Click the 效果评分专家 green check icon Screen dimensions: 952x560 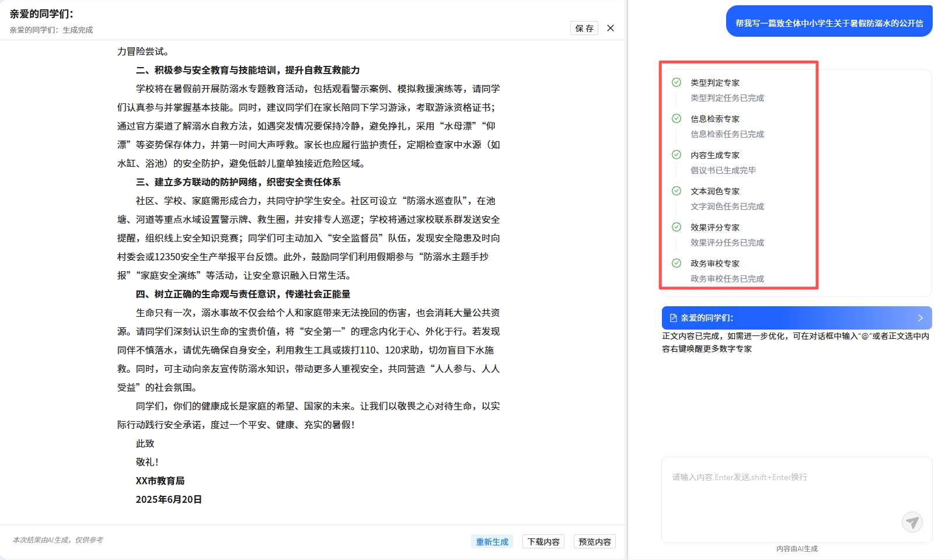coord(676,227)
